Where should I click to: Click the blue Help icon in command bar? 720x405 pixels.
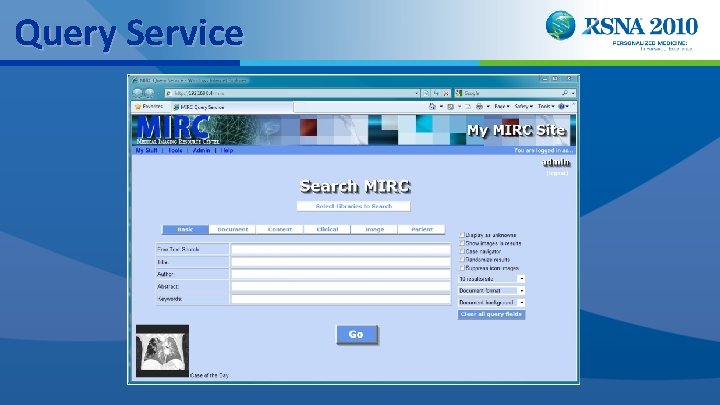[561, 107]
